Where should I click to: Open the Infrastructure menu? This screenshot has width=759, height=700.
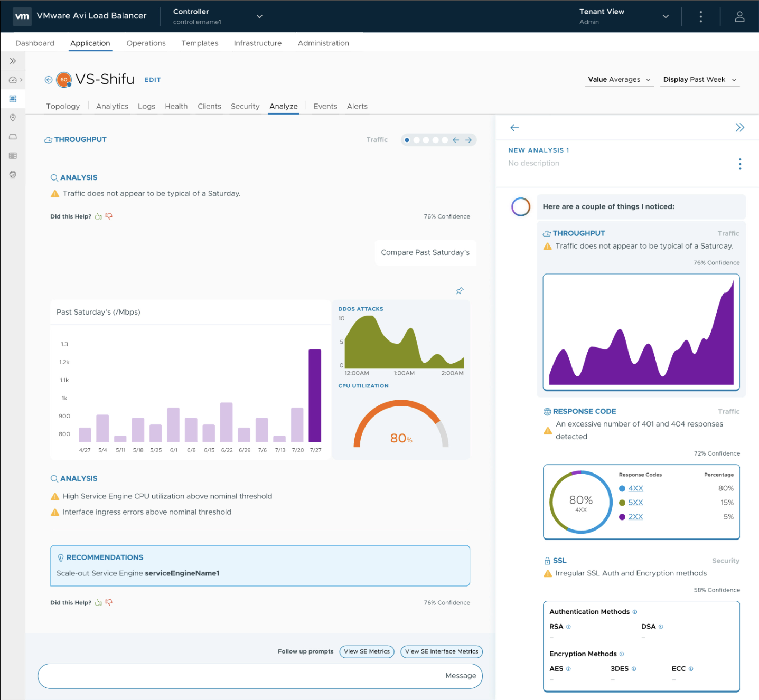click(258, 43)
